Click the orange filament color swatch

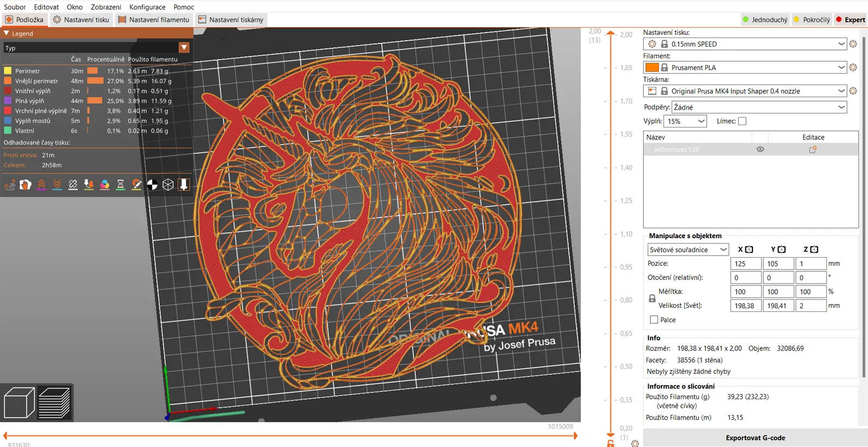(x=652, y=67)
